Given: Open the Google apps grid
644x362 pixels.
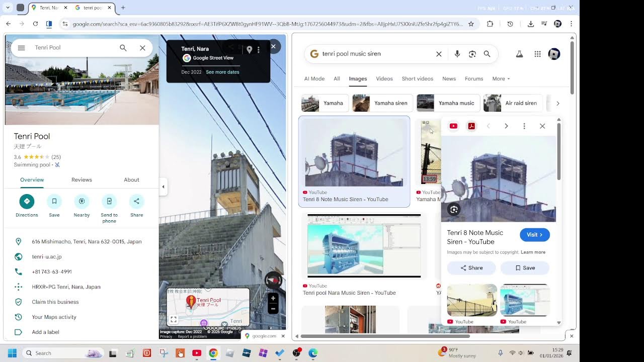Looking at the screenshot, I should coord(537,54).
